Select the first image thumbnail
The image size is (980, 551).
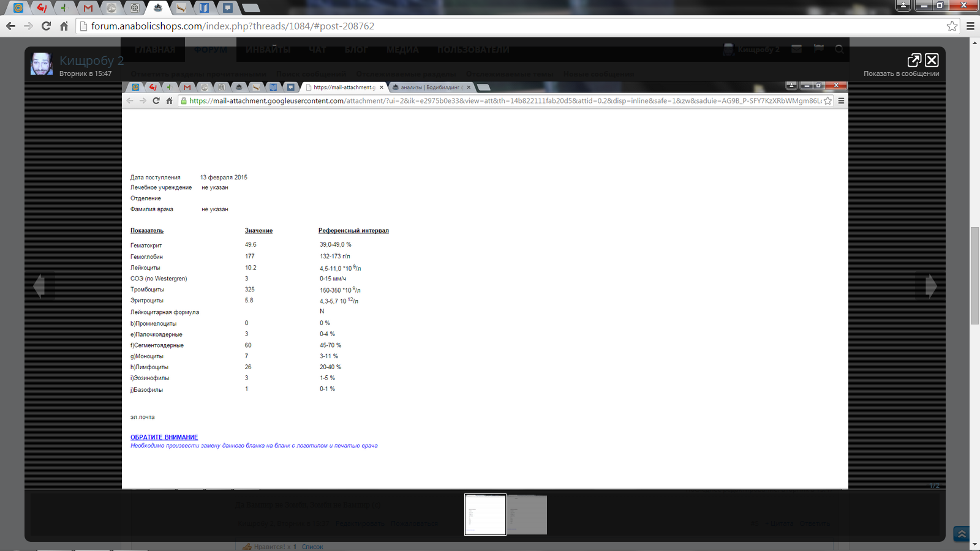pos(485,515)
